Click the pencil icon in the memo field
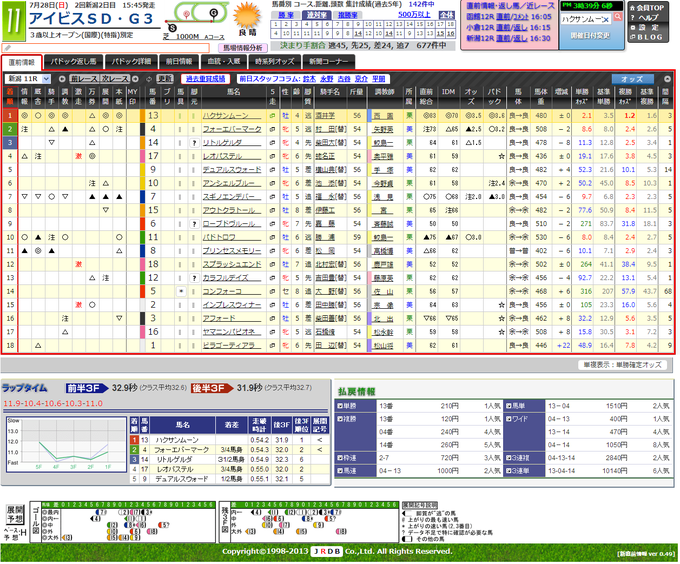The image size is (680, 564). coord(7,48)
